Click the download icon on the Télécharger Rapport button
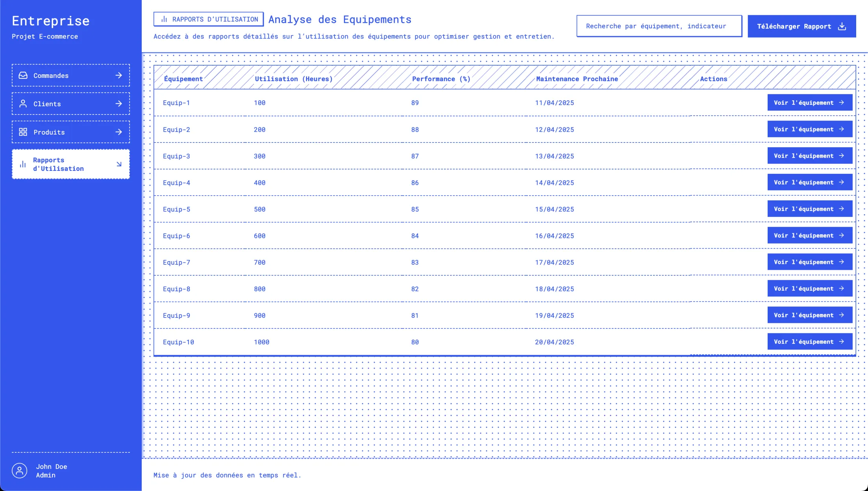This screenshot has width=868, height=491. click(x=842, y=26)
